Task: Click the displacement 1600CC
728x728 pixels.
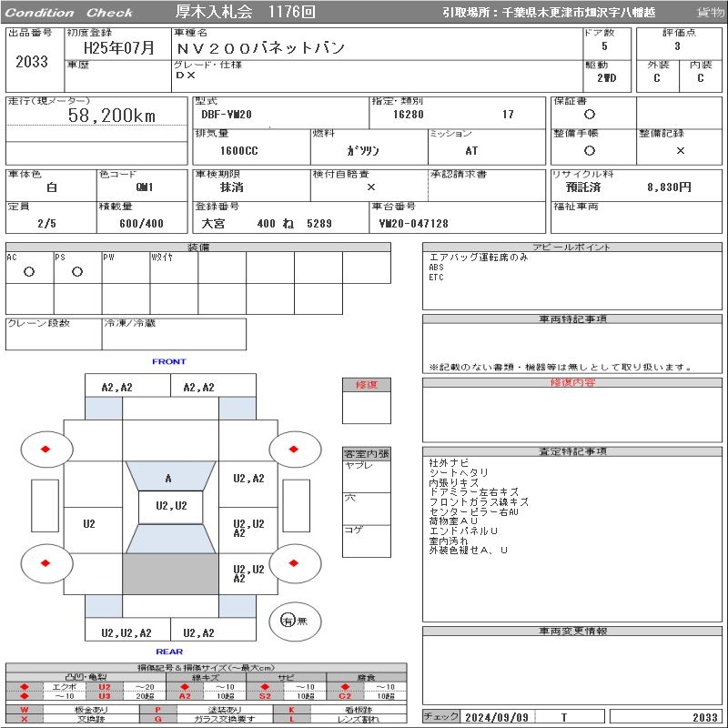Action: pyautogui.click(x=239, y=151)
